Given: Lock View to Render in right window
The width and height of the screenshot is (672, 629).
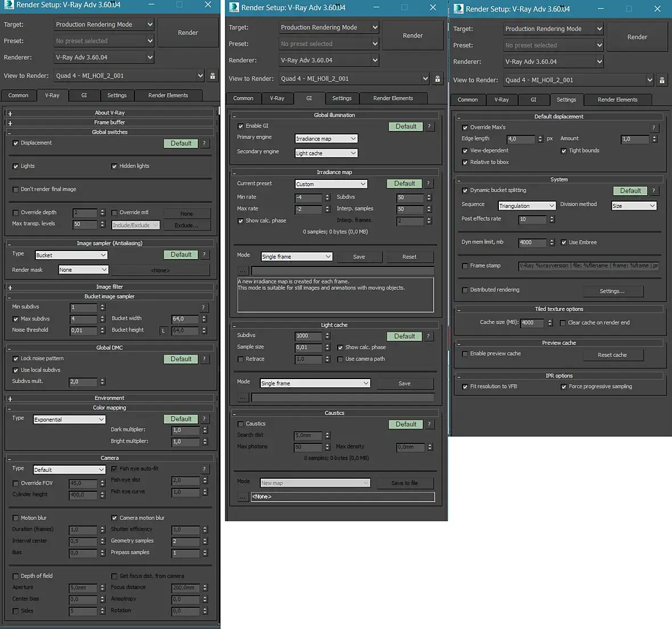Looking at the screenshot, I should (x=662, y=80).
